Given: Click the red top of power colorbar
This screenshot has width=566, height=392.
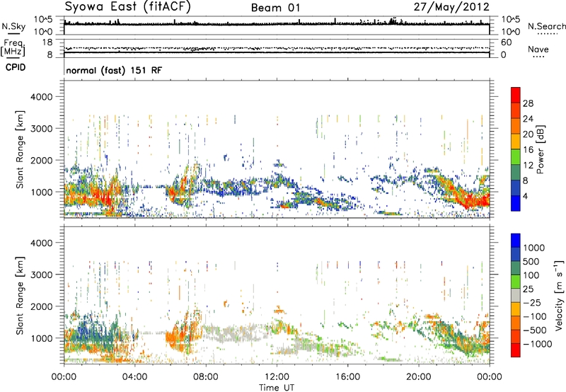Looking at the screenshot, I should [516, 95].
